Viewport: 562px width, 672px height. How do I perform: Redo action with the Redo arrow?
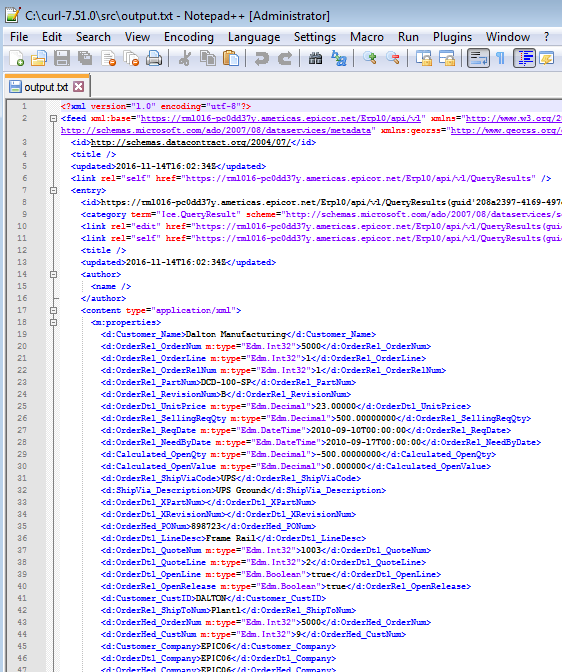tap(285, 58)
